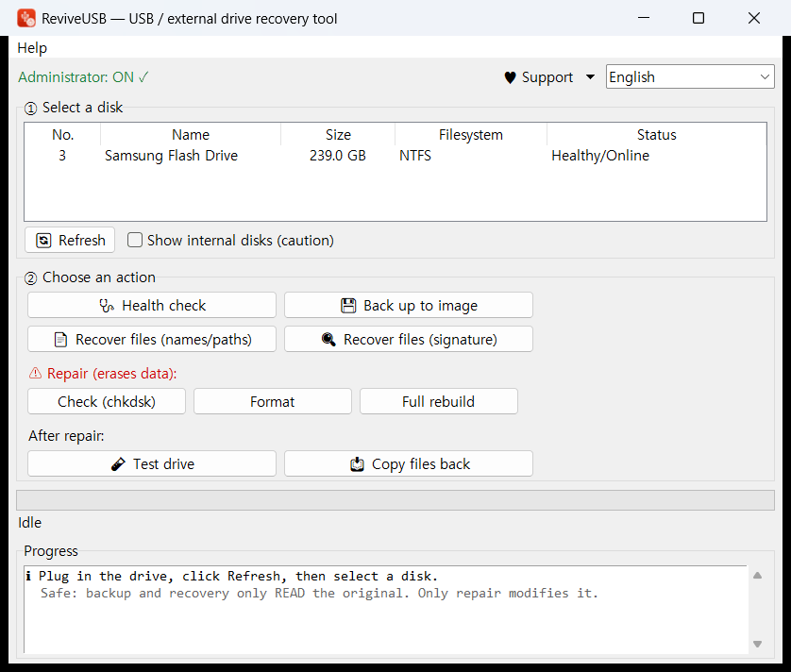Viewport: 791px width, 672px height.
Task: Click the test tube icon on Test drive
Action: click(x=118, y=464)
